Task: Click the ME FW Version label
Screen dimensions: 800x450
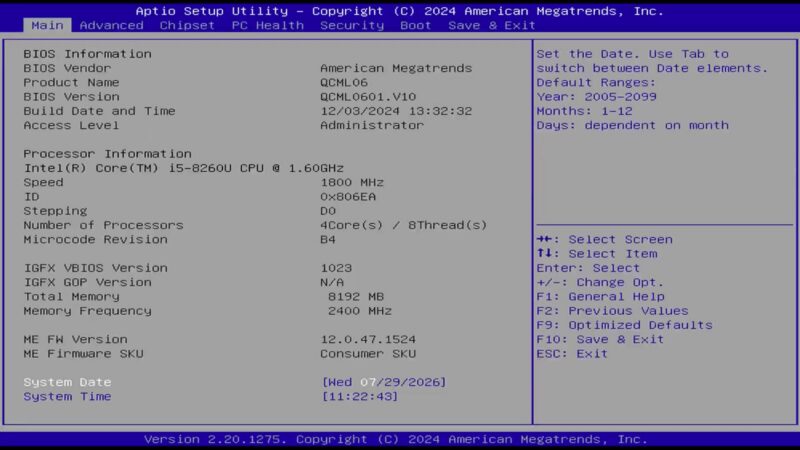Action: pos(75,339)
